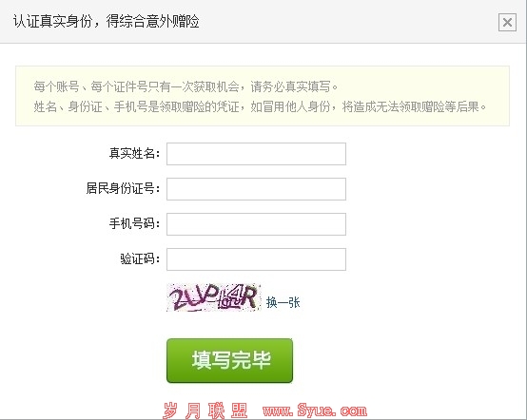
Task: Close the identity verification dialog
Action: pos(507,23)
